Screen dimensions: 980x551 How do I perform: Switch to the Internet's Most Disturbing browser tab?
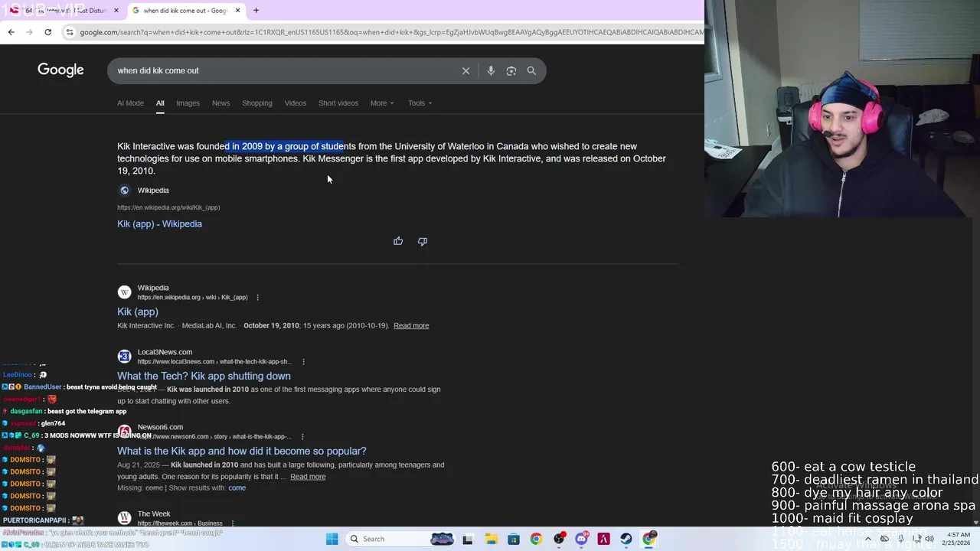(65, 11)
